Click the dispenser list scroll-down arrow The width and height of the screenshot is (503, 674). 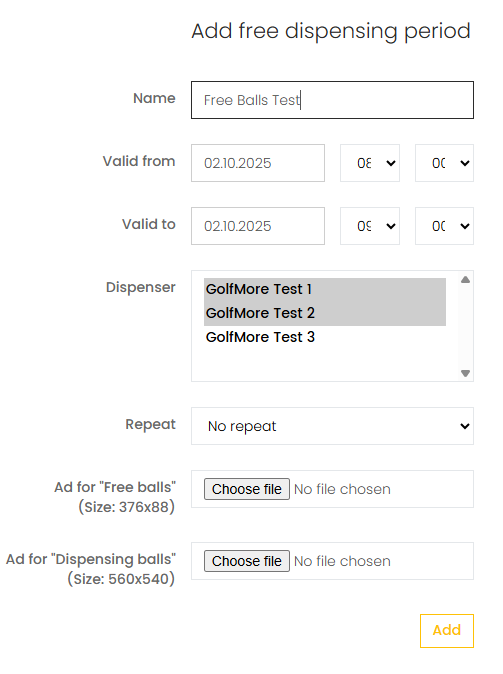tap(465, 373)
